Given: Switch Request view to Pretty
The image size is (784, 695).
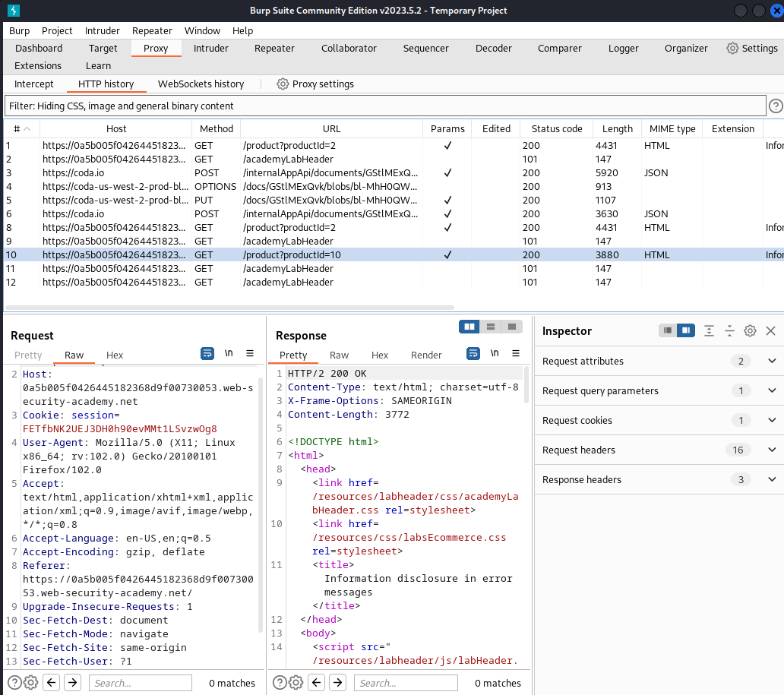Looking at the screenshot, I should (28, 355).
